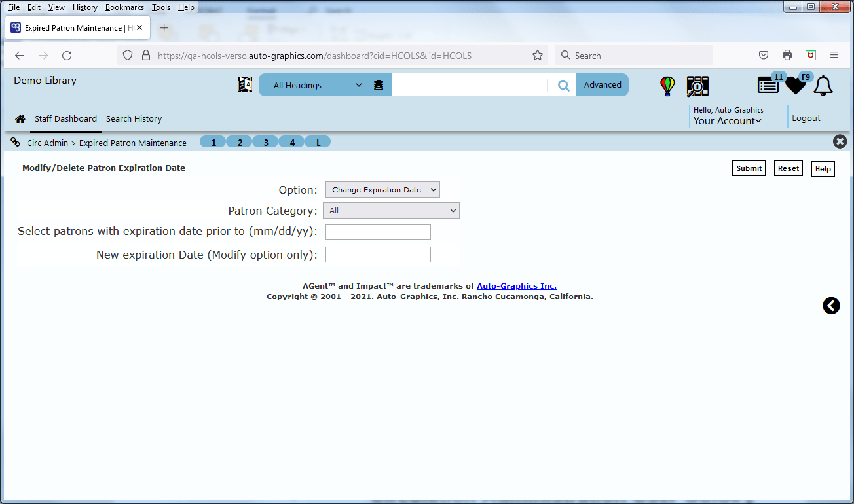Click the New expiration Date field

click(x=378, y=255)
